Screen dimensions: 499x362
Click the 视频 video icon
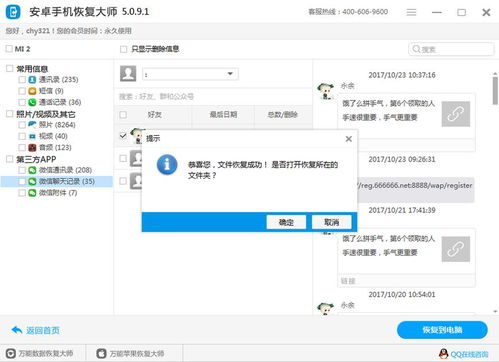click(x=32, y=136)
